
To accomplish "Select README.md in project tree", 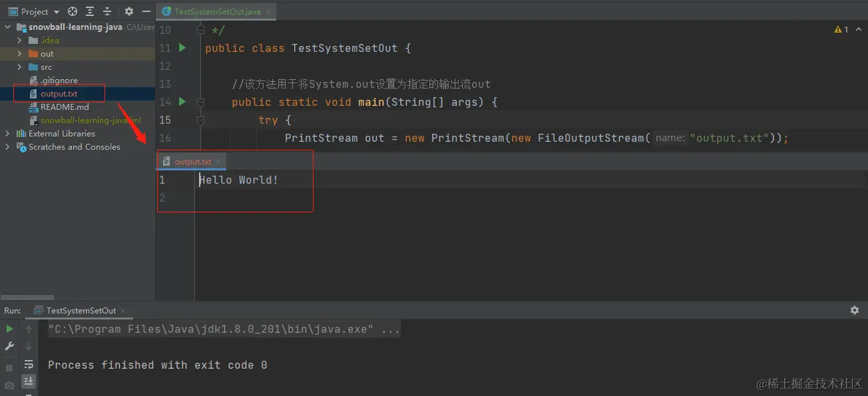I will [x=65, y=107].
